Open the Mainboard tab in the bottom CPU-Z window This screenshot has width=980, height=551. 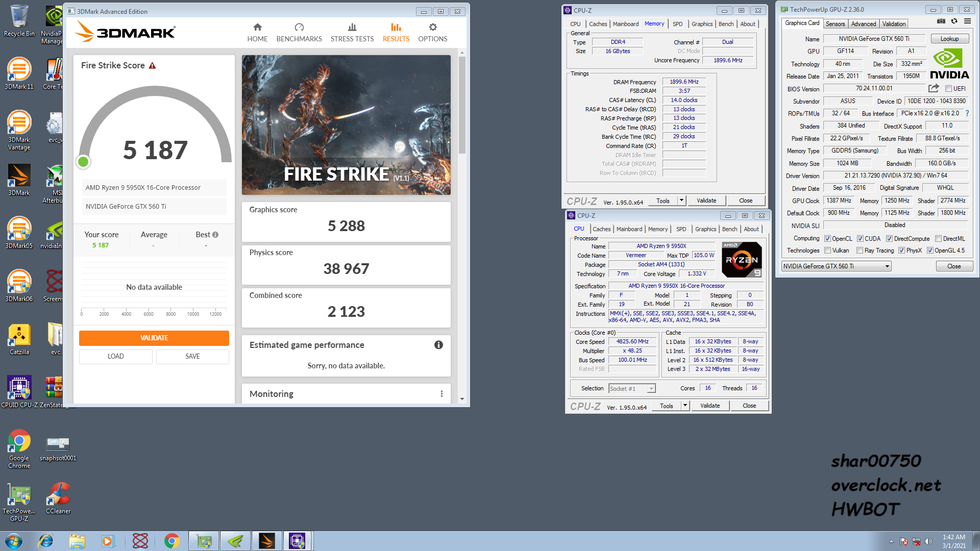pos(629,229)
